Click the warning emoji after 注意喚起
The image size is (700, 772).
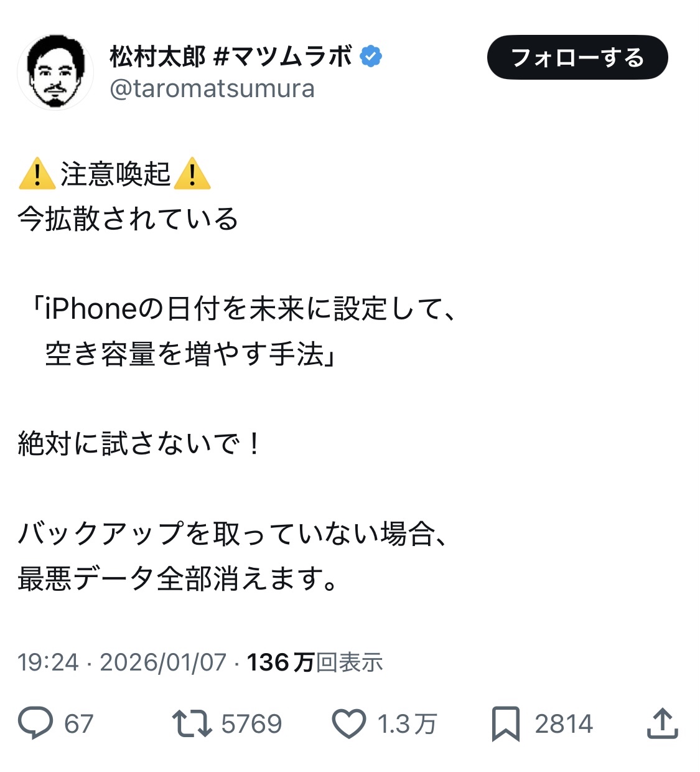pos(192,174)
